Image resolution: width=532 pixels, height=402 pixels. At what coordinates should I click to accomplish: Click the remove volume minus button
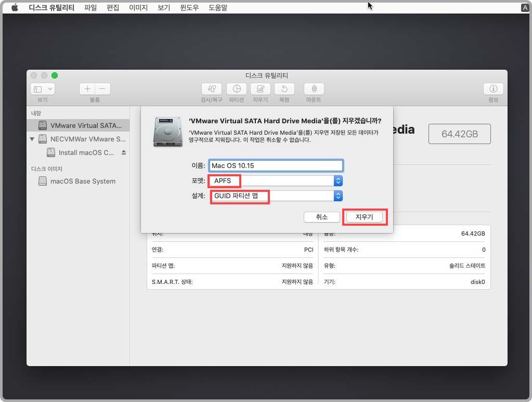tap(102, 89)
